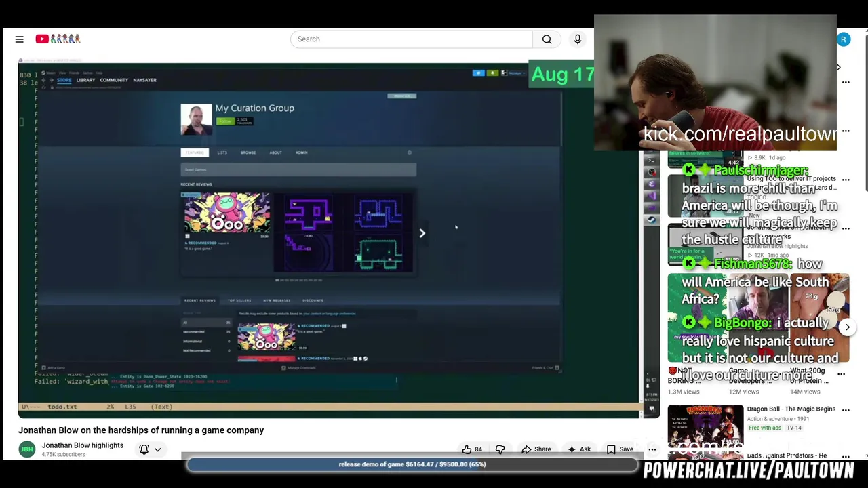Screen dimensions: 868x488
Task: Click the Steam icon in the recorded taskbar
Action: [x=652, y=220]
